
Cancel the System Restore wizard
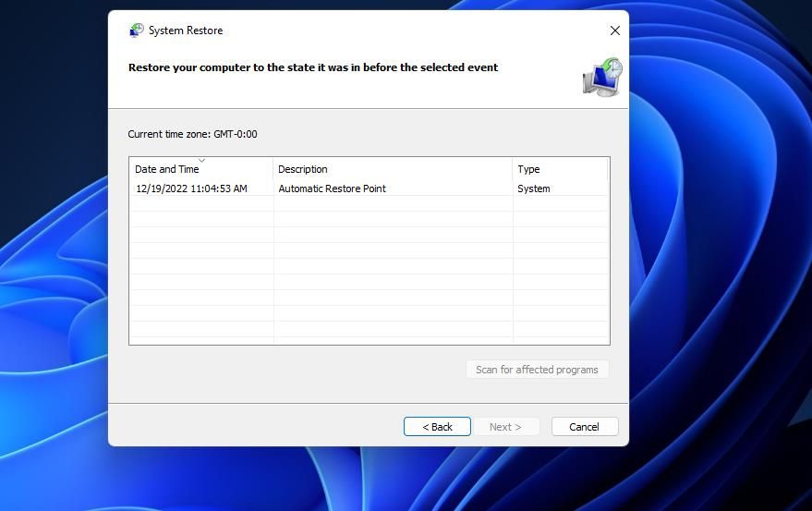click(585, 427)
